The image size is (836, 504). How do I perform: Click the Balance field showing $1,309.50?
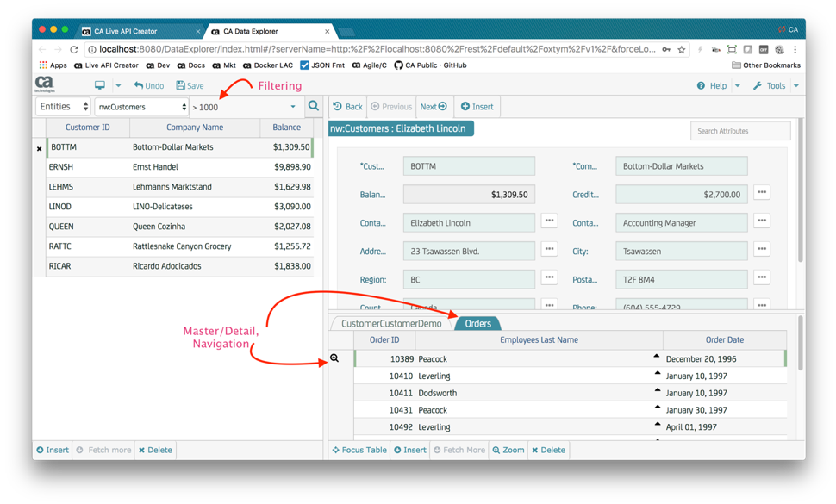pyautogui.click(x=469, y=195)
